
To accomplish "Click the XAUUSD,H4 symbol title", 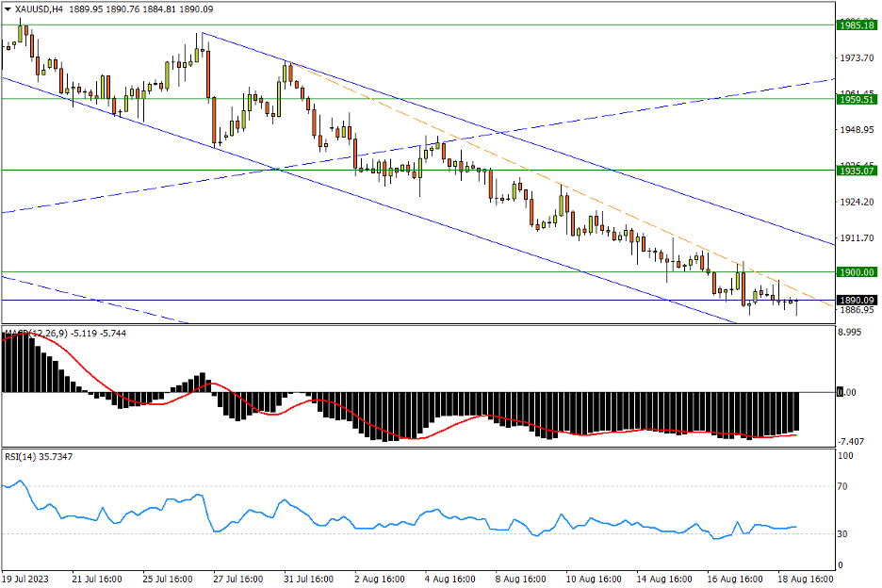I will click(x=38, y=8).
